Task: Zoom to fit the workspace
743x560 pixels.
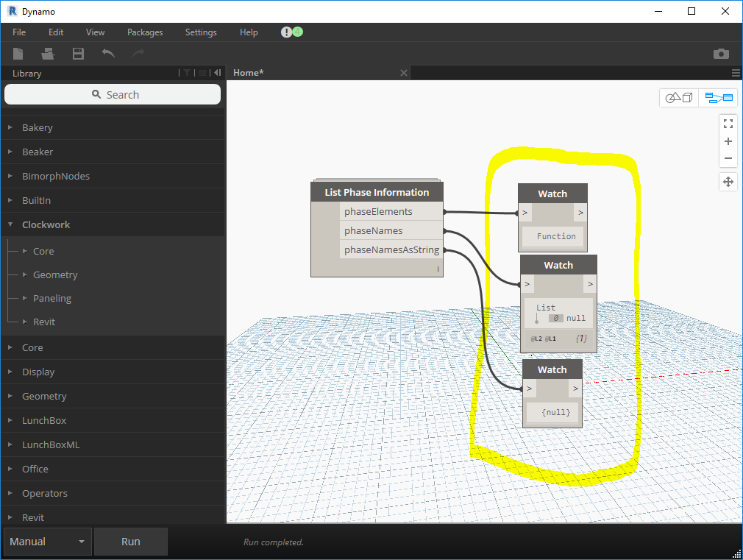Action: (x=728, y=124)
